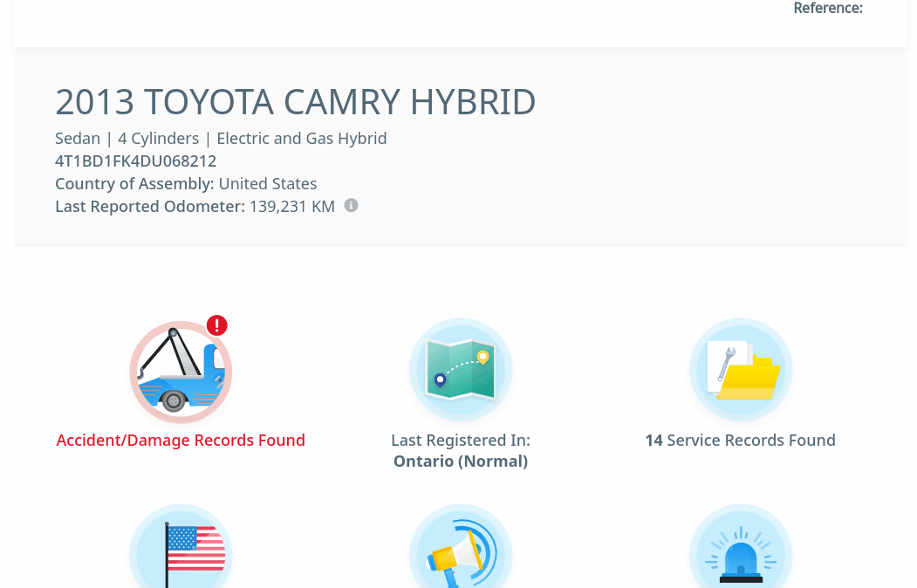This screenshot has width=917, height=588.
Task: Click the 14 Service Records Found label
Action: tap(741, 440)
